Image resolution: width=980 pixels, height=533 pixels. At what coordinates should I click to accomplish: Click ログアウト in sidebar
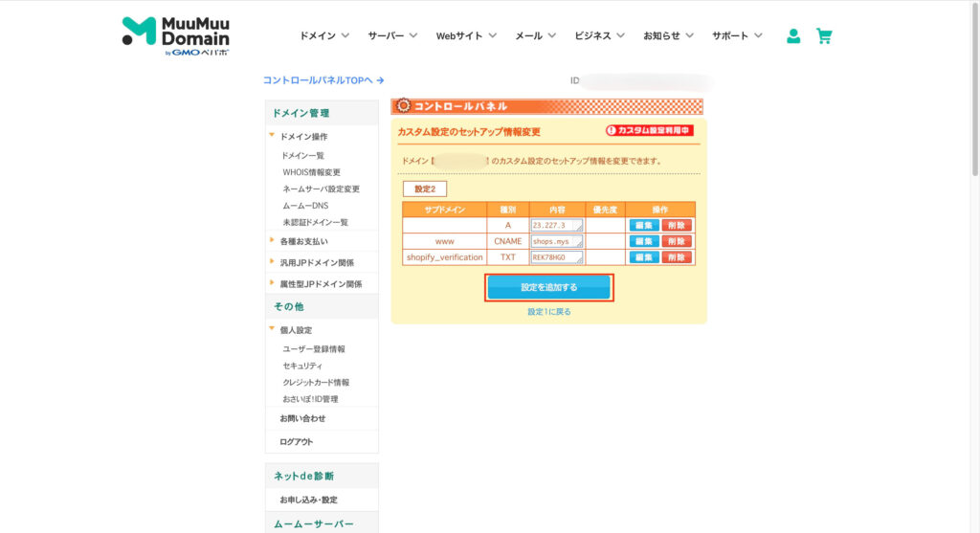point(296,442)
